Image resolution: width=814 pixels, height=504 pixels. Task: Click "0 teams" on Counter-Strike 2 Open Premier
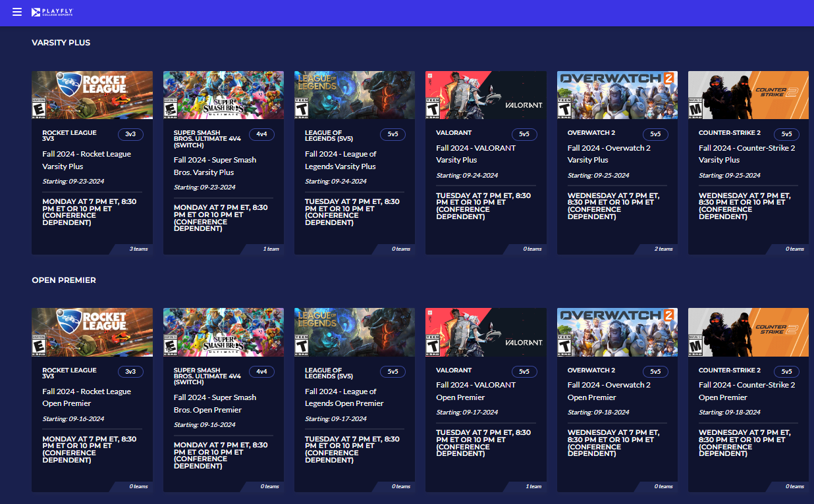point(795,486)
